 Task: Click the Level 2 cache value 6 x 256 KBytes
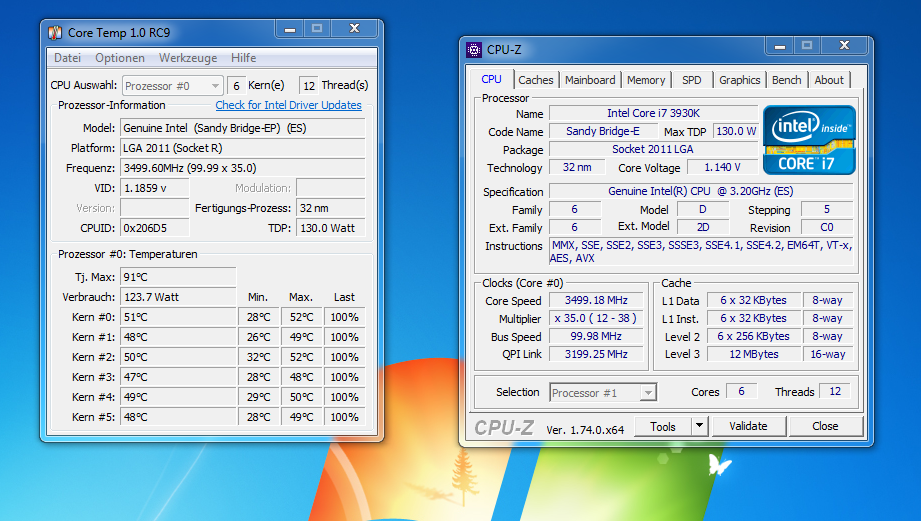point(754,337)
